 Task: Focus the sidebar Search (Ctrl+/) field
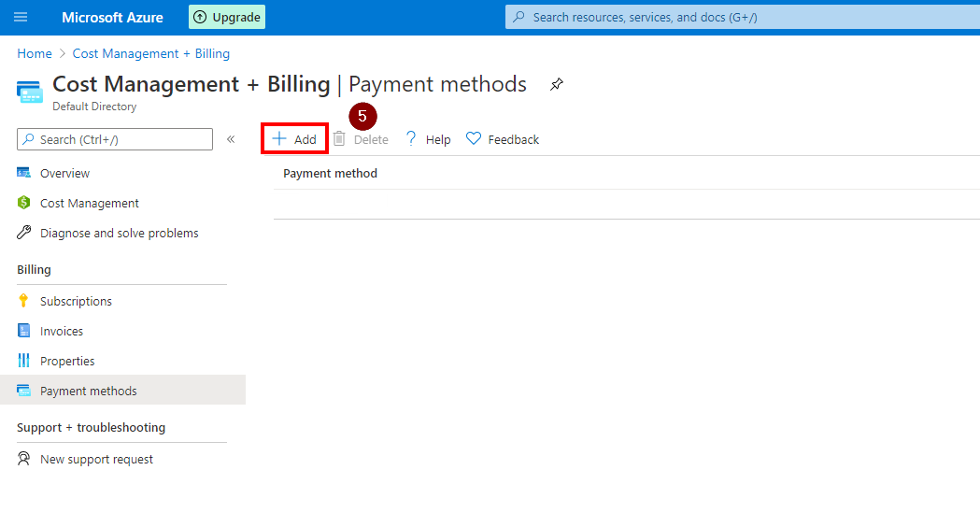tap(115, 139)
